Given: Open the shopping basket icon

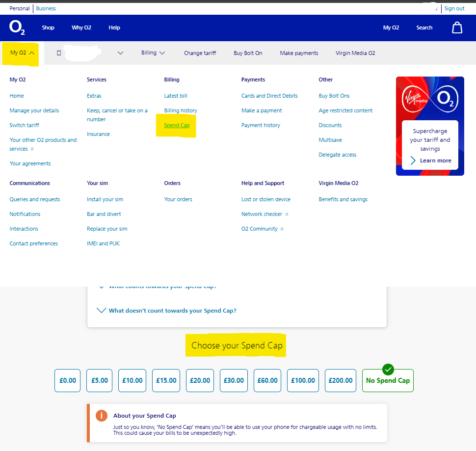Looking at the screenshot, I should 457,27.
